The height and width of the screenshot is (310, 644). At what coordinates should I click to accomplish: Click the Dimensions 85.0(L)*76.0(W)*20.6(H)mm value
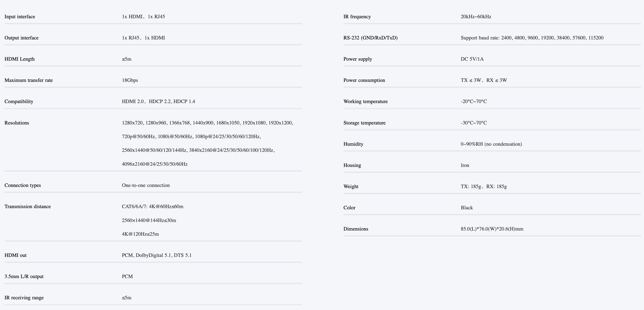492,229
